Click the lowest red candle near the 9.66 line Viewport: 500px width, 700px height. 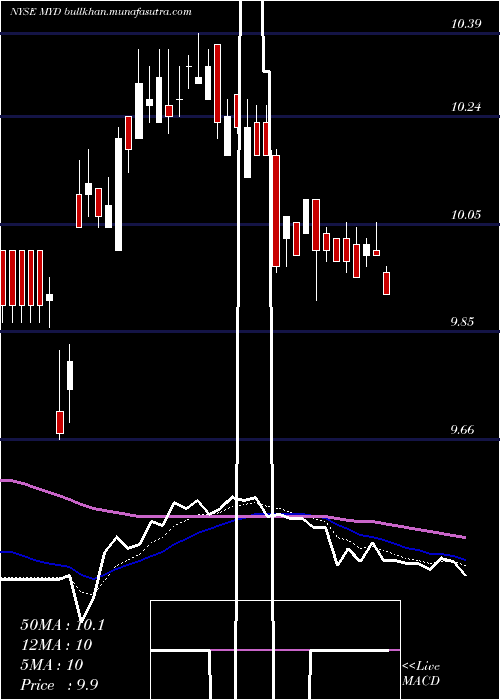(x=60, y=422)
